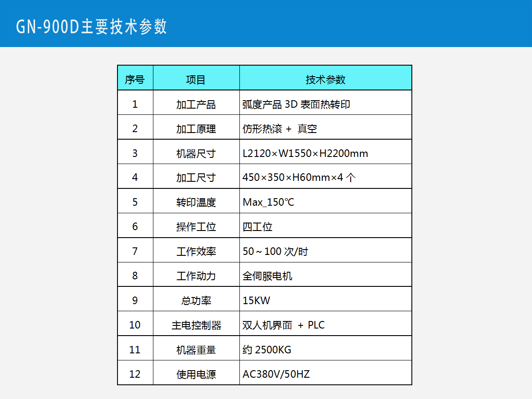Click the 使用电源 cell
Image resolution: width=532 pixels, height=399 pixels.
click(x=196, y=373)
